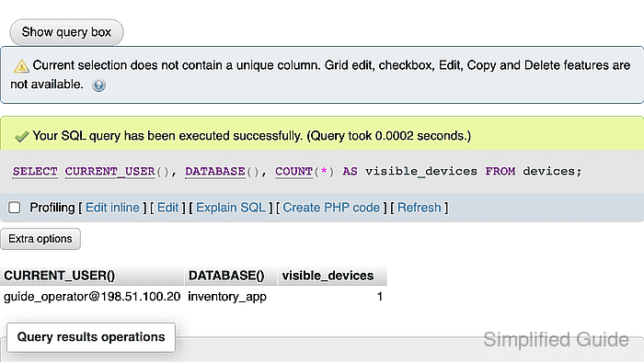Screen dimensions: 644x362
Task: Open the Edit inline link
Action: pos(112,208)
